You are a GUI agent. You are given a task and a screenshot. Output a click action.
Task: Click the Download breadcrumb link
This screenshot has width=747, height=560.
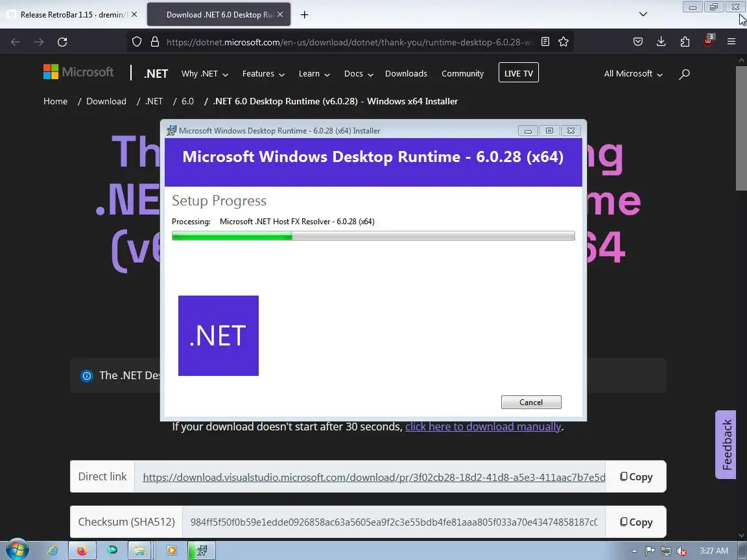(106, 101)
